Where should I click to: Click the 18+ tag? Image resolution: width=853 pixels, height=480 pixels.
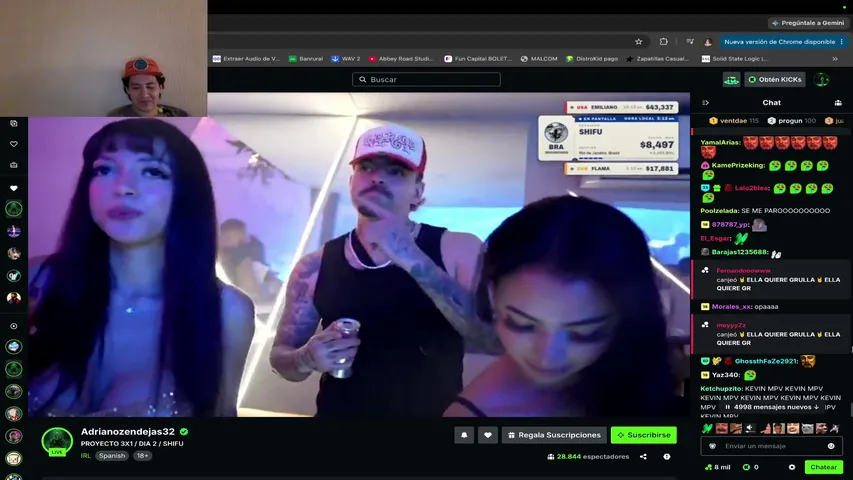(x=142, y=456)
